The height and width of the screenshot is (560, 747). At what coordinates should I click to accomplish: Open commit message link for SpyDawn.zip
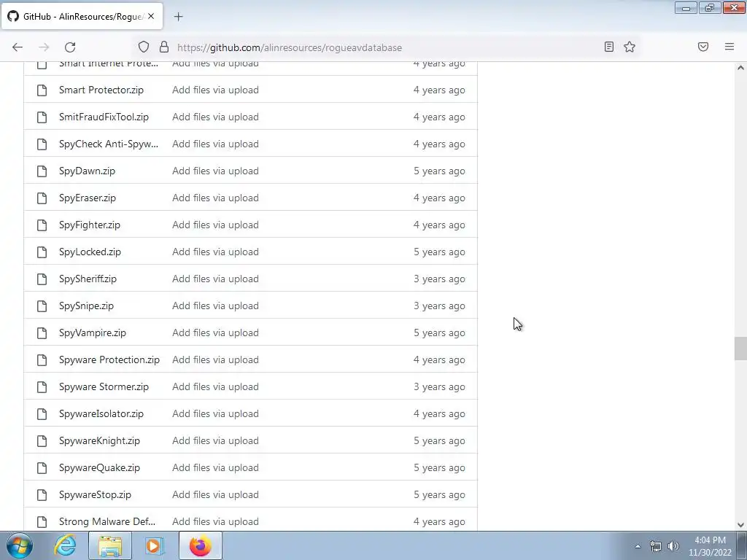(x=215, y=171)
